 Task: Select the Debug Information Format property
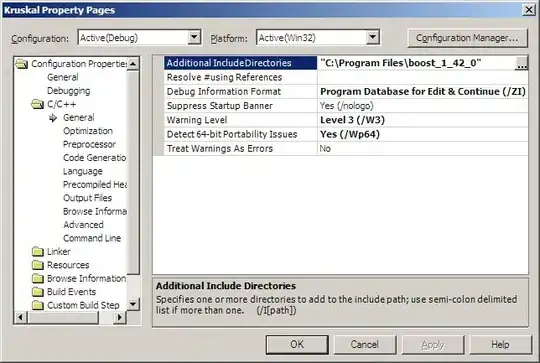pyautogui.click(x=240, y=92)
